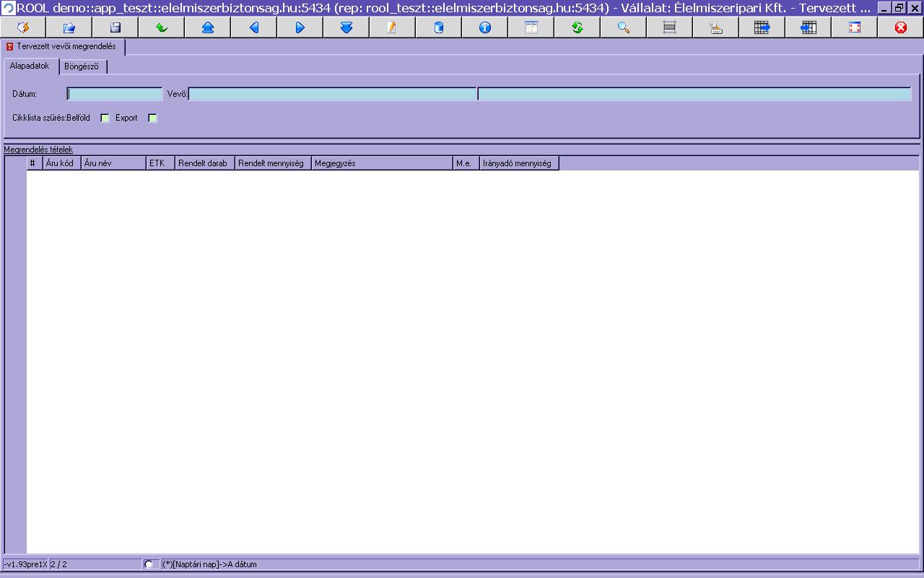
Task: Go to previous record with left arrow
Action: pos(254,27)
